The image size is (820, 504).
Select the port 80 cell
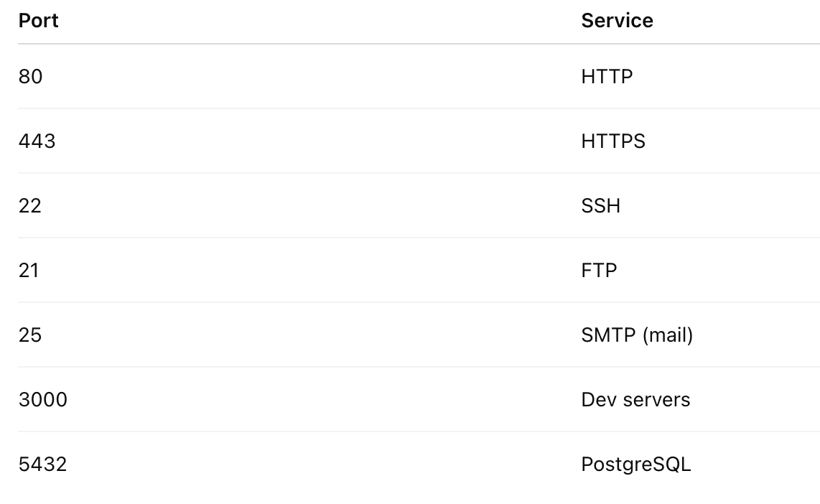pos(31,76)
